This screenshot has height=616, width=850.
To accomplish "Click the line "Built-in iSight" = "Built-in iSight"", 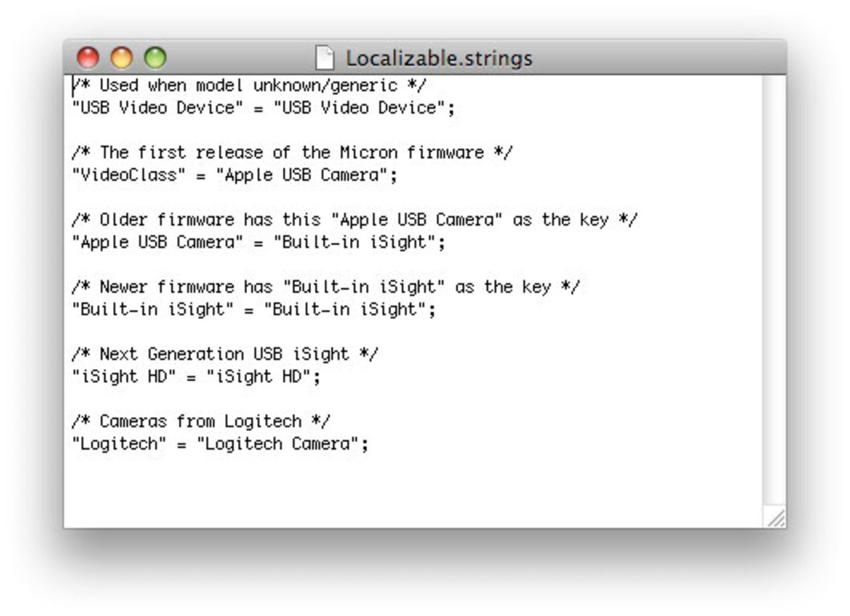I will tap(253, 309).
